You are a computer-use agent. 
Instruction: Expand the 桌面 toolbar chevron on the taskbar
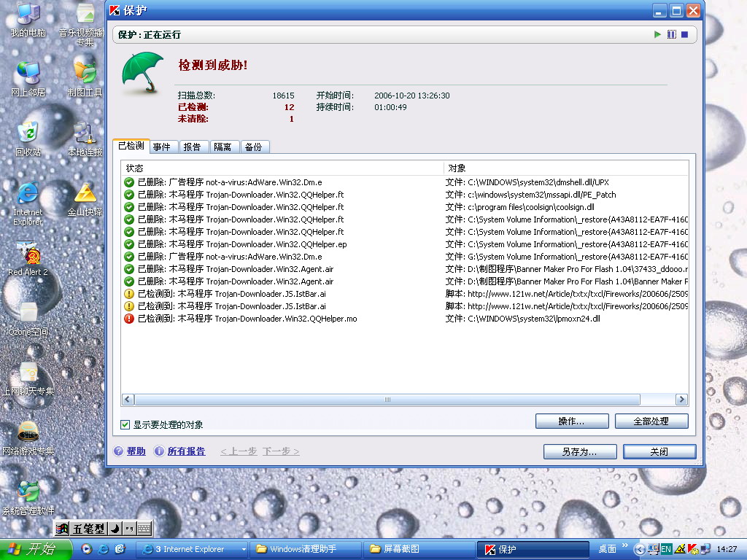click(625, 546)
